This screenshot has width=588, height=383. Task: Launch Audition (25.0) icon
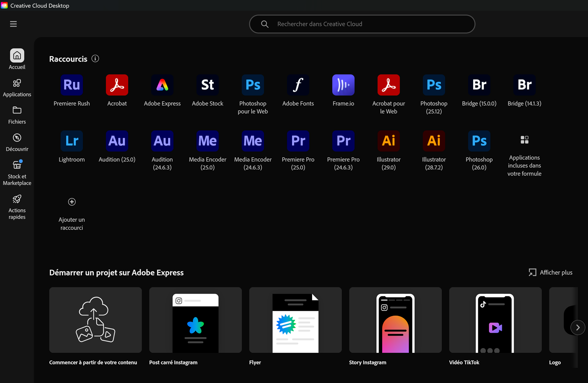coord(117,141)
